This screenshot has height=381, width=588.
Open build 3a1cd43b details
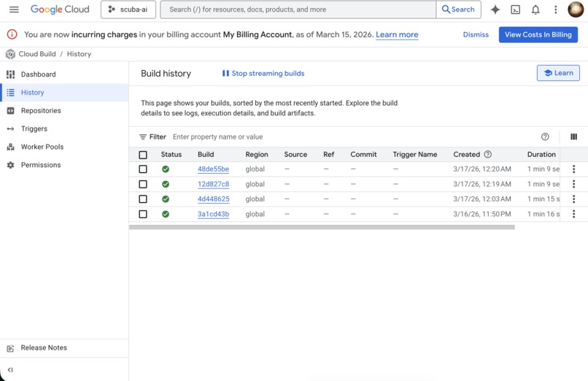[x=213, y=214]
